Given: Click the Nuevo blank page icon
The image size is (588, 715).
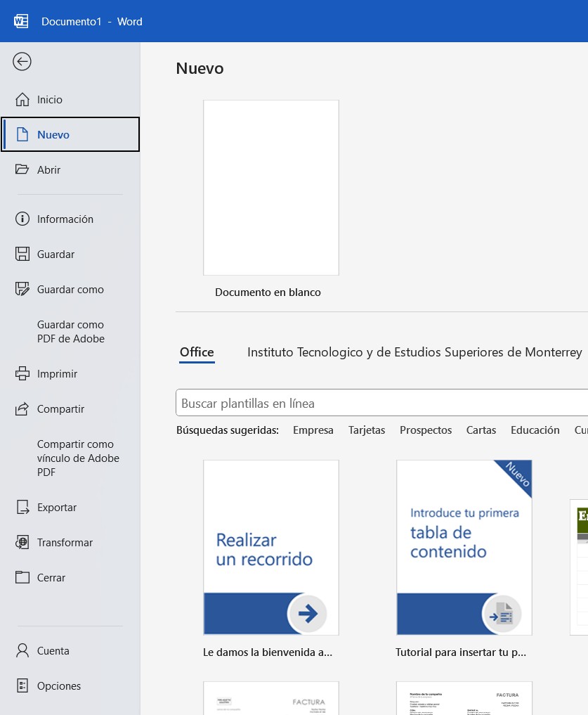Looking at the screenshot, I should [22, 134].
